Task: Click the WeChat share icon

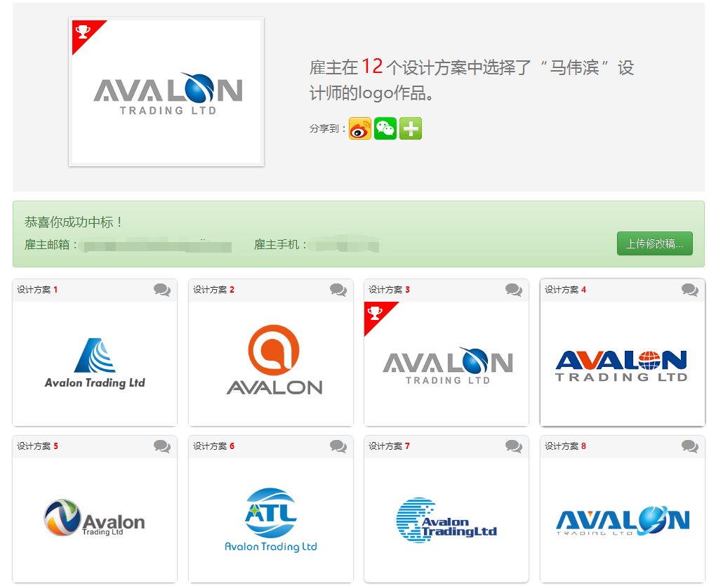Action: coord(385,128)
